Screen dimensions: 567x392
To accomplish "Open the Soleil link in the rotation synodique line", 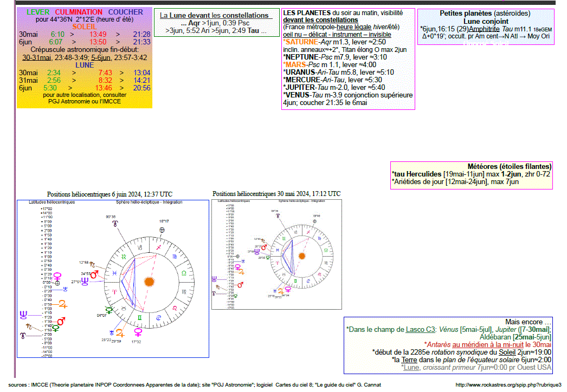I will pos(507,352).
